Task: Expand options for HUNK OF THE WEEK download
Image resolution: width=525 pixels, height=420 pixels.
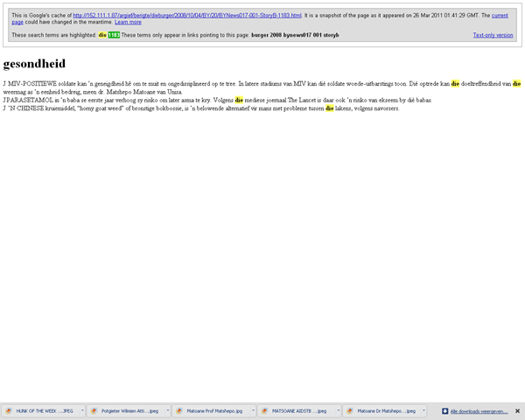Action: coord(82,410)
